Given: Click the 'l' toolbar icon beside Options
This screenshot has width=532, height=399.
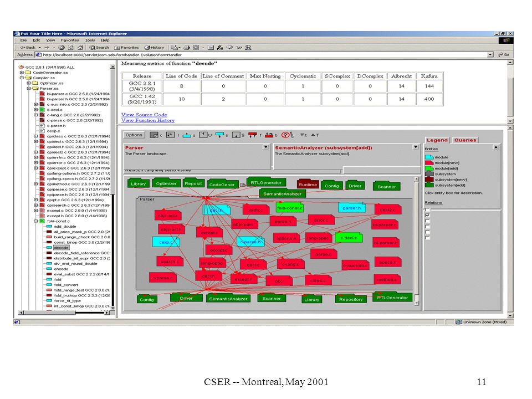Looking at the screenshot, I should click(x=170, y=135).
